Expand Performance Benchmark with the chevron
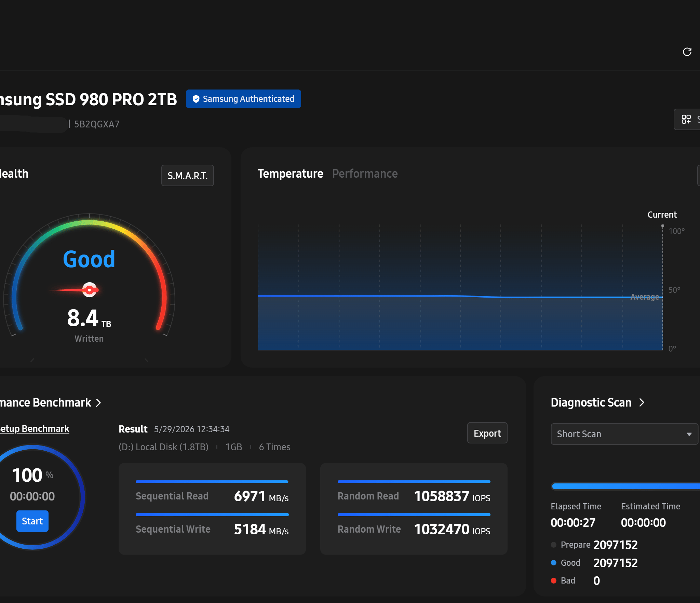700x603 pixels. [98, 402]
